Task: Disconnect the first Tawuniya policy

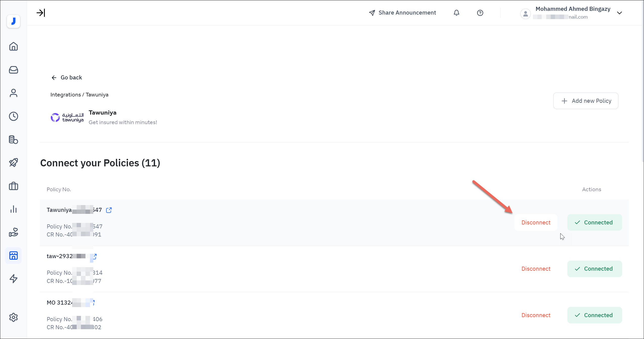Action: pos(536,222)
